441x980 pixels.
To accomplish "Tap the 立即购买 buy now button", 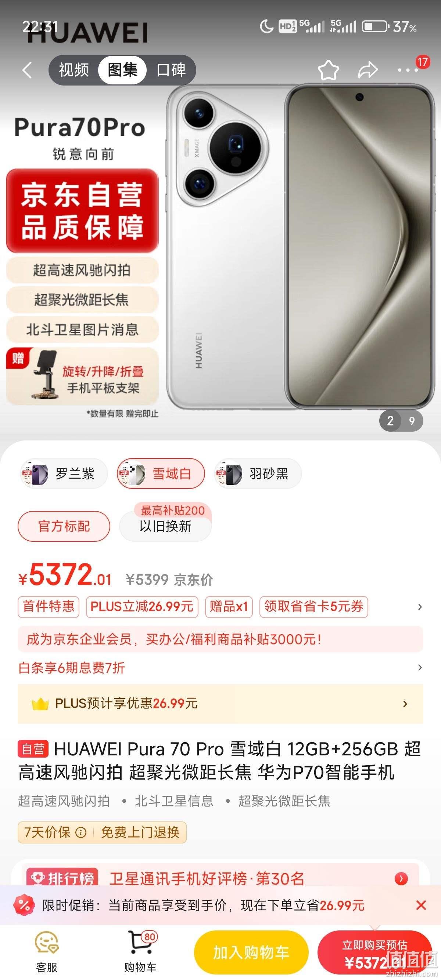I will 375,952.
